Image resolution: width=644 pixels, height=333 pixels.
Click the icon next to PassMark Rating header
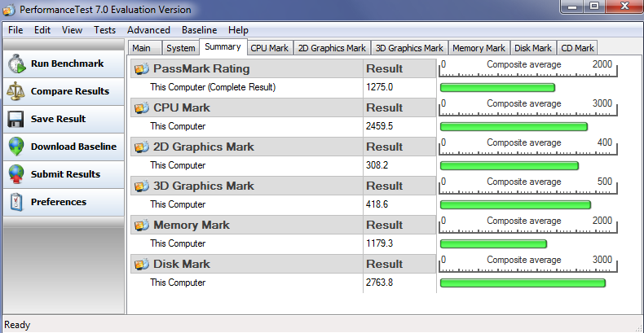142,69
